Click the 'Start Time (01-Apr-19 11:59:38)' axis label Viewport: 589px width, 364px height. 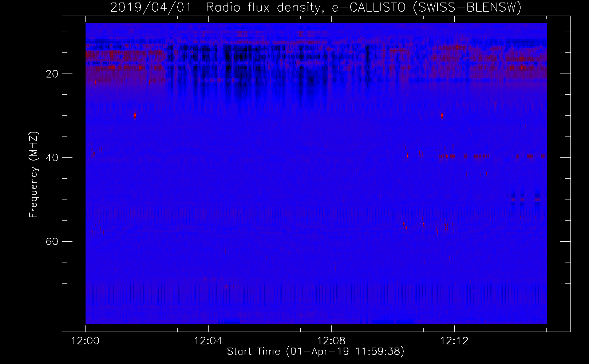coord(316,352)
